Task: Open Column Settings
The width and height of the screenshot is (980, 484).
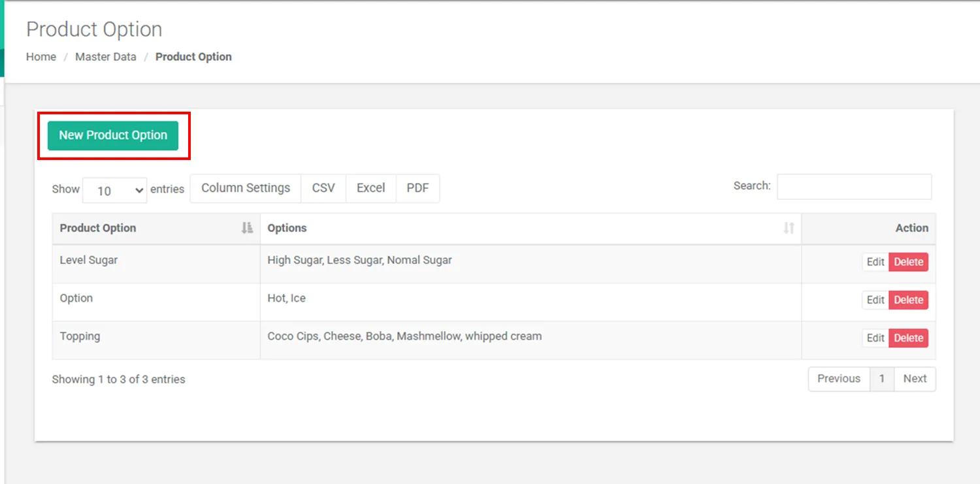Action: click(x=246, y=188)
